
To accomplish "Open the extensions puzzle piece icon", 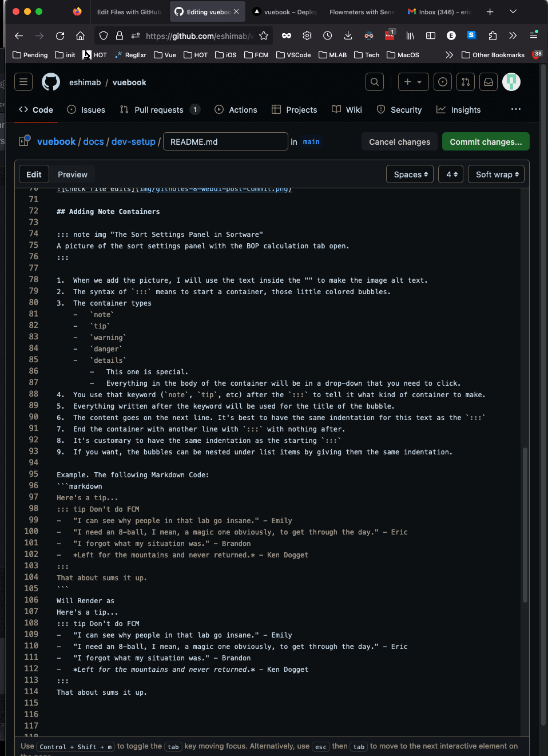I will pos(493,35).
